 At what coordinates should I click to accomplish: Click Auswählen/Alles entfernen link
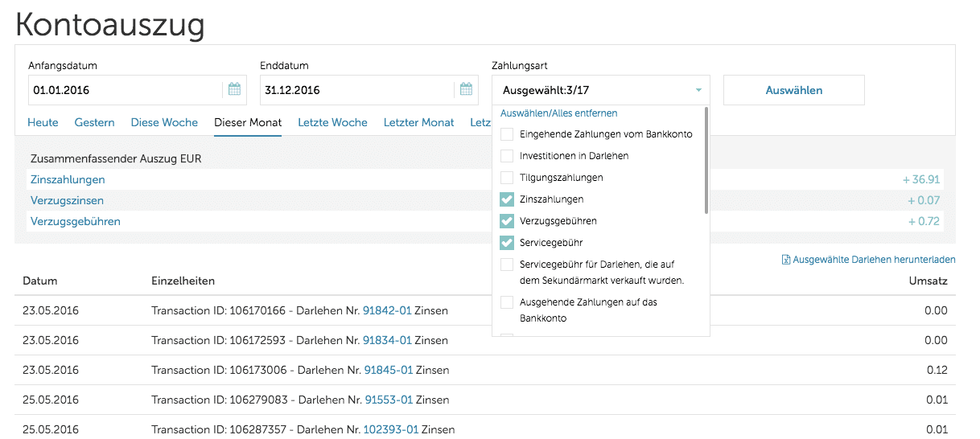coord(558,113)
